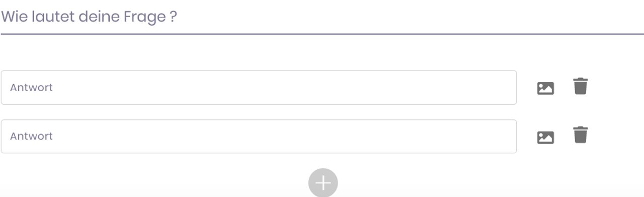
Task: Click the trash can beside first Antwort field
Action: pos(580,86)
